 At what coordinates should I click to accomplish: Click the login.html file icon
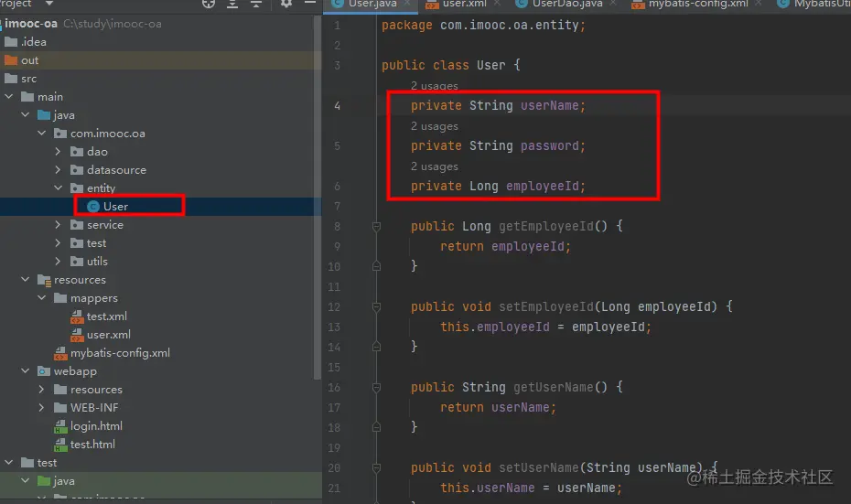tap(60, 427)
